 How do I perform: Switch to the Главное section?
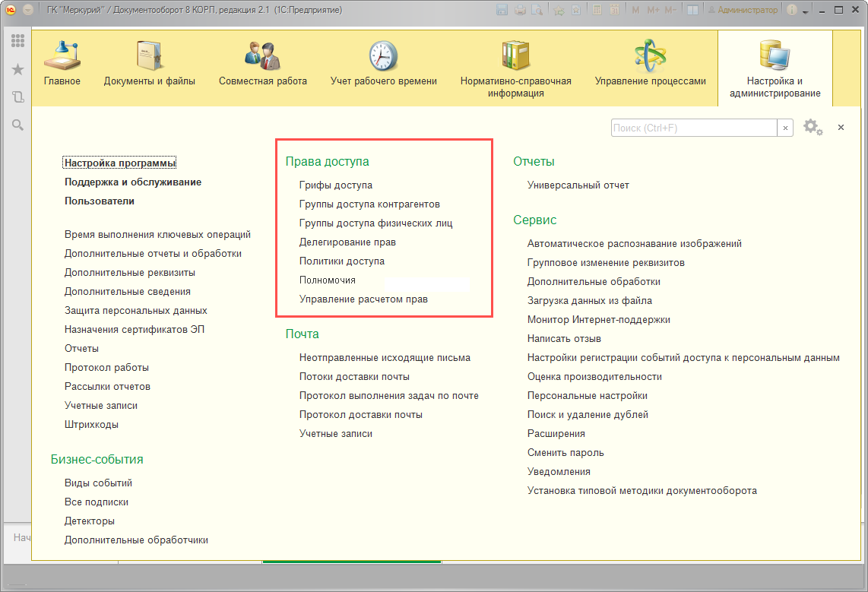pyautogui.click(x=62, y=64)
